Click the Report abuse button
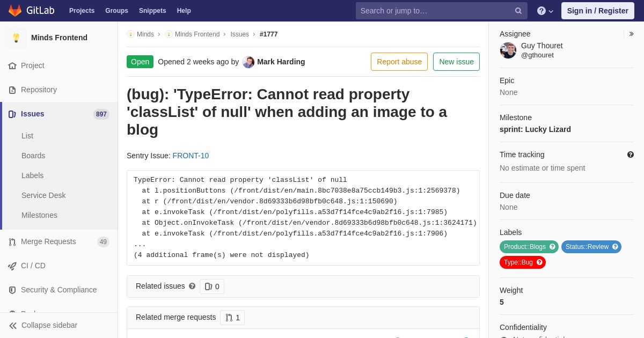 point(399,62)
